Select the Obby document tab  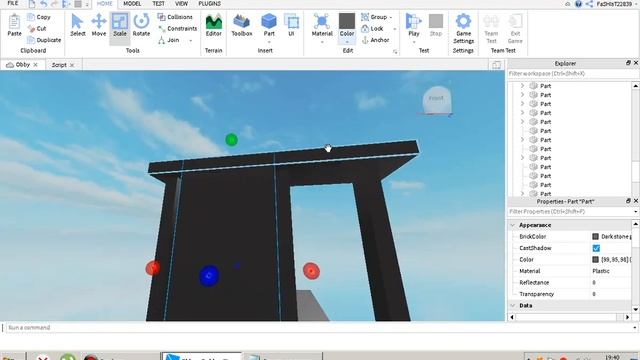click(22, 64)
